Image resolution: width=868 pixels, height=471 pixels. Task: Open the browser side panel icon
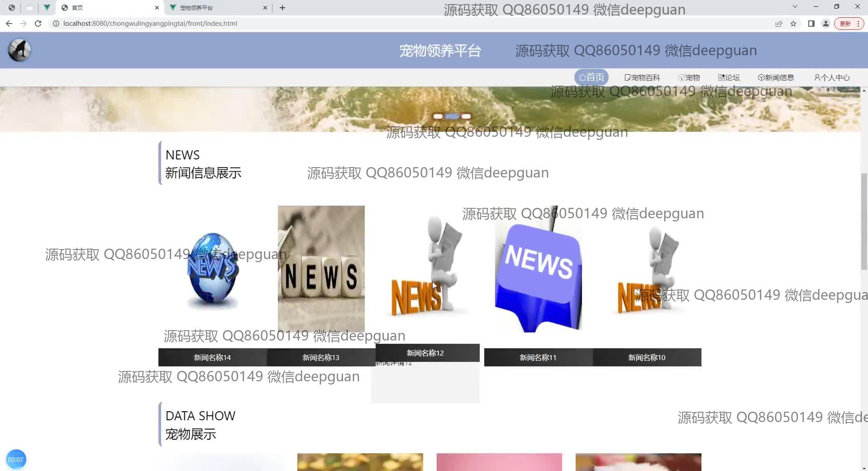click(x=811, y=24)
